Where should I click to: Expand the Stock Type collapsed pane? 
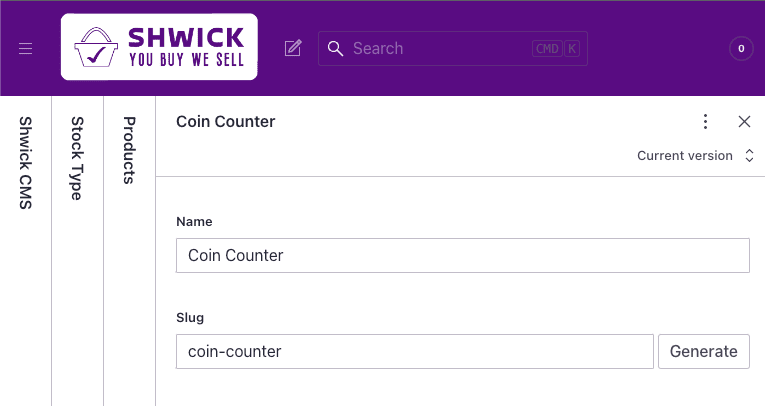coord(78,158)
